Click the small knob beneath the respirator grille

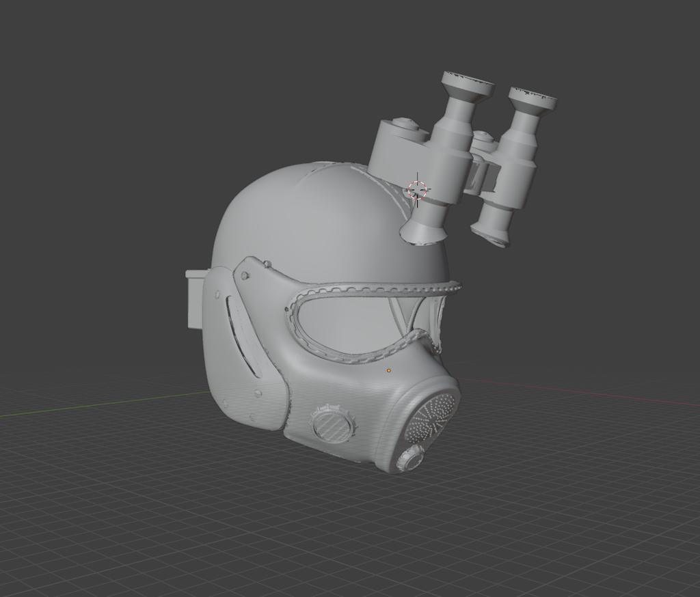point(411,458)
